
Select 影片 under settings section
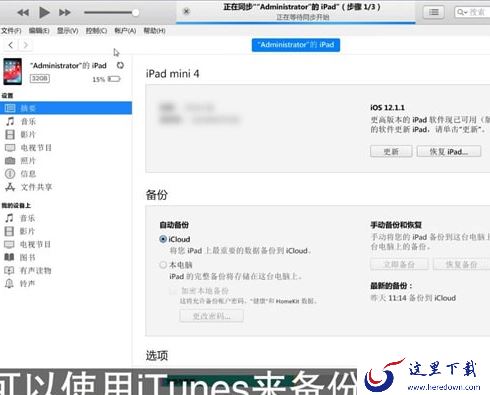click(66, 134)
